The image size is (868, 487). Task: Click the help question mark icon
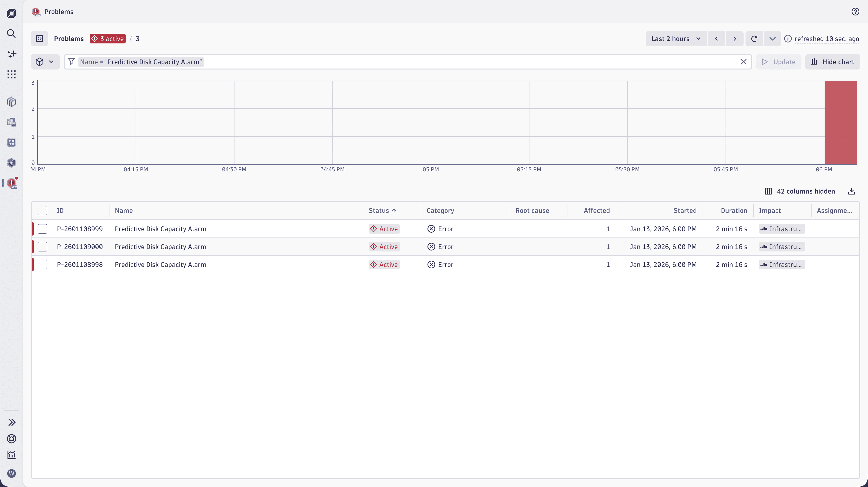[855, 12]
